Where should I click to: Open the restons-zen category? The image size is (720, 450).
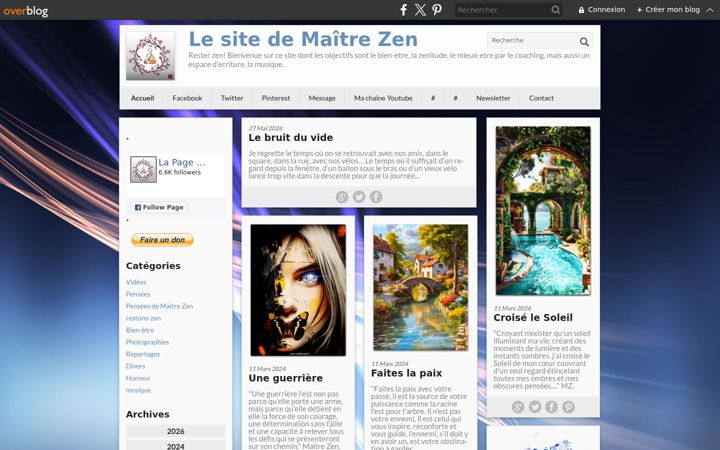tap(143, 318)
